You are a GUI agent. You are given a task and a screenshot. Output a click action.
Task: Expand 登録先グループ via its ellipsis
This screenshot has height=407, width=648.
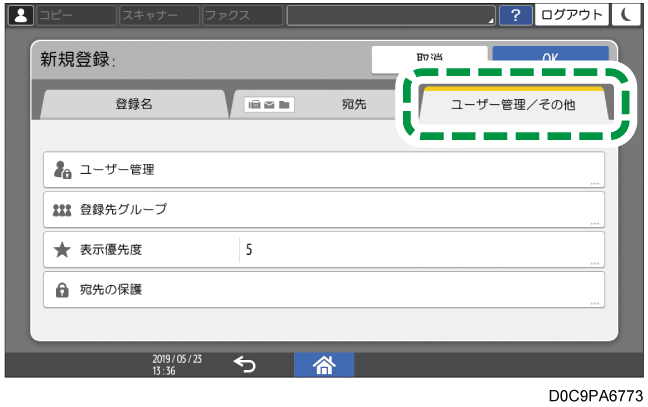tap(595, 224)
